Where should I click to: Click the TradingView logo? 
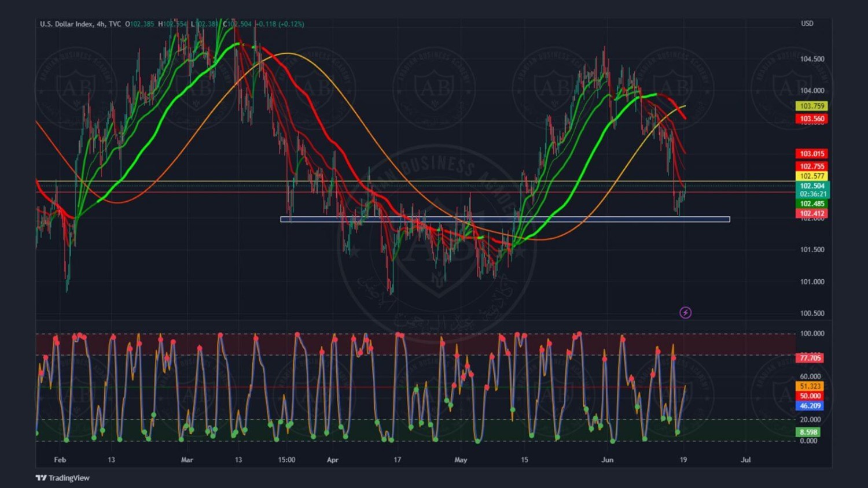coord(62,478)
